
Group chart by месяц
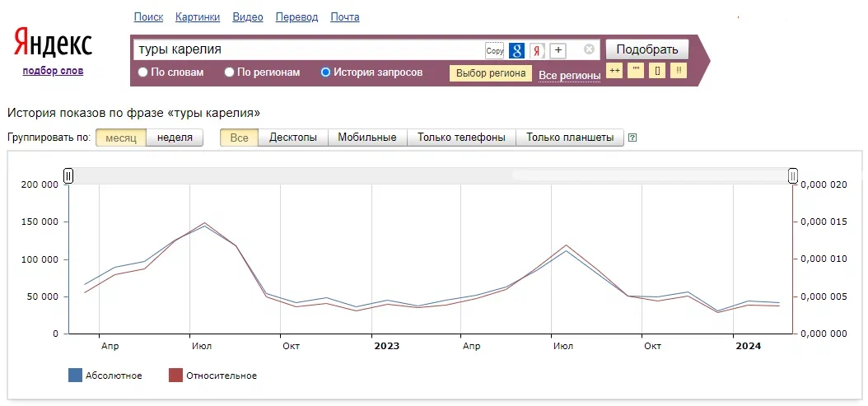click(121, 138)
